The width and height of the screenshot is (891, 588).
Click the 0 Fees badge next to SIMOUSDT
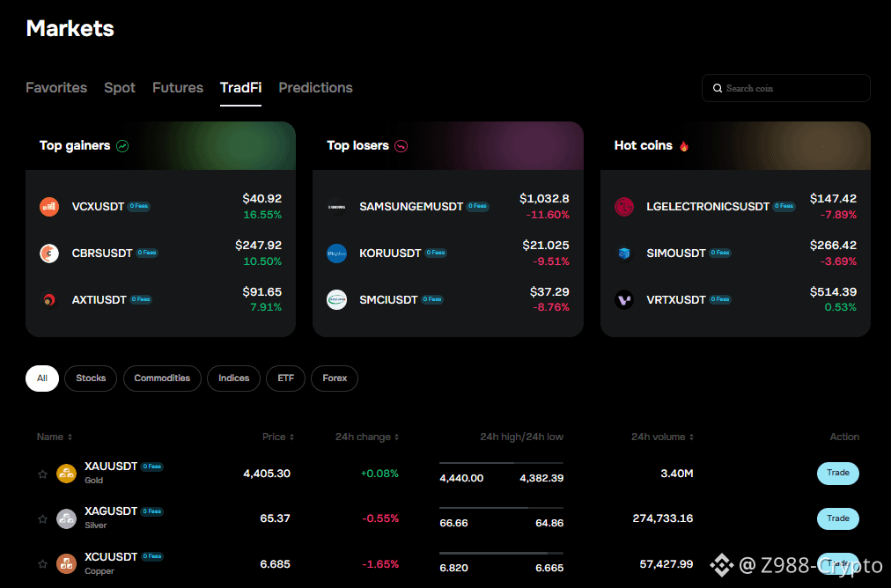720,253
